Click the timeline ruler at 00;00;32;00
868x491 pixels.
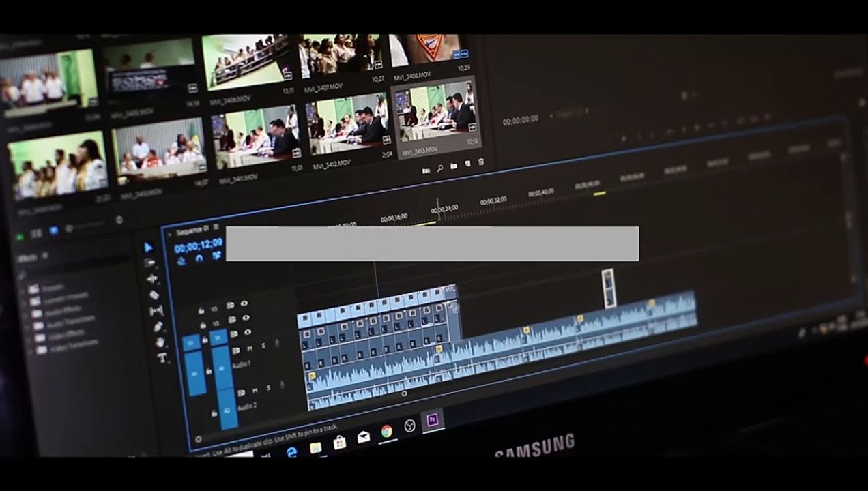pyautogui.click(x=493, y=201)
